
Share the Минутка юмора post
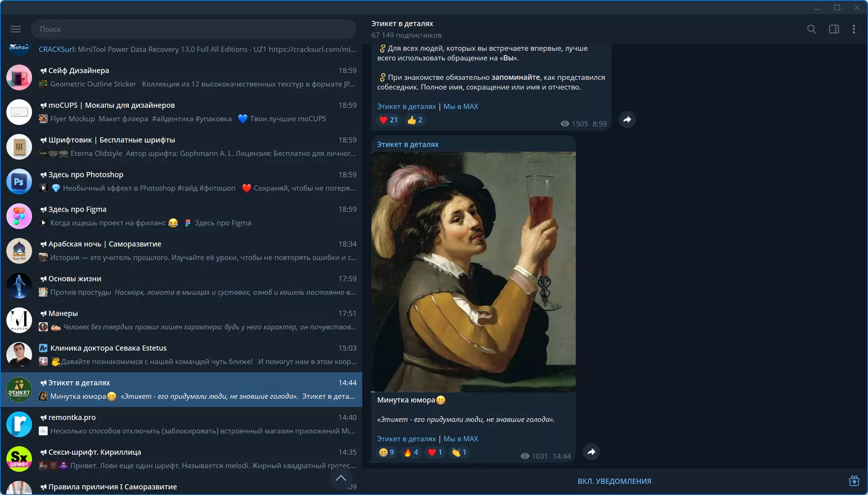pos(591,452)
